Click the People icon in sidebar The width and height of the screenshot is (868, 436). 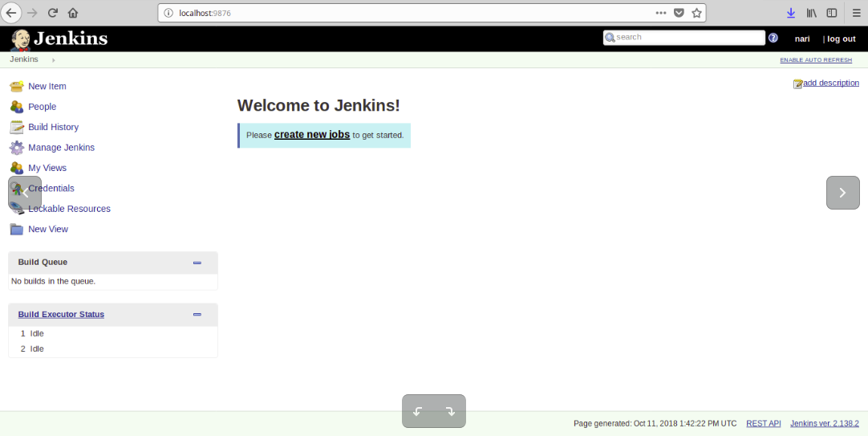tap(16, 107)
